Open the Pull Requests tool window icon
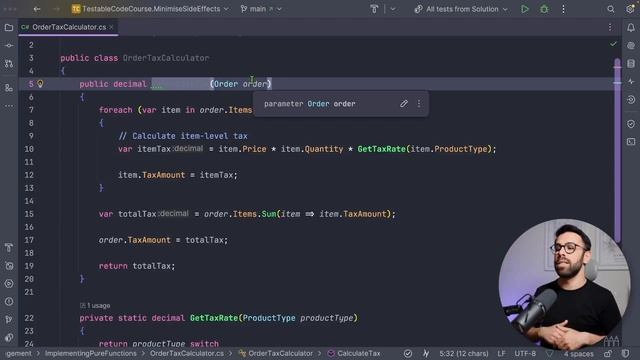 coord(9,63)
